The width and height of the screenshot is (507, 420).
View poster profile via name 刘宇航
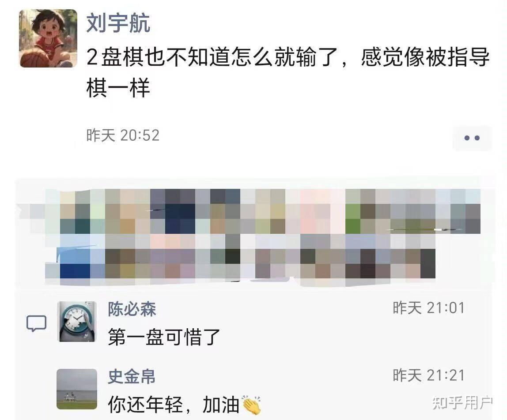(118, 23)
